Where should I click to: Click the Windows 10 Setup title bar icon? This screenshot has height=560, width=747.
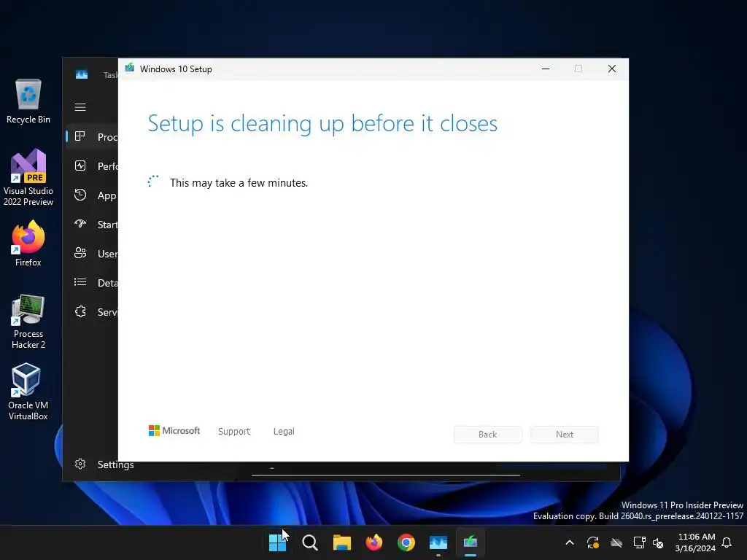tap(130, 68)
